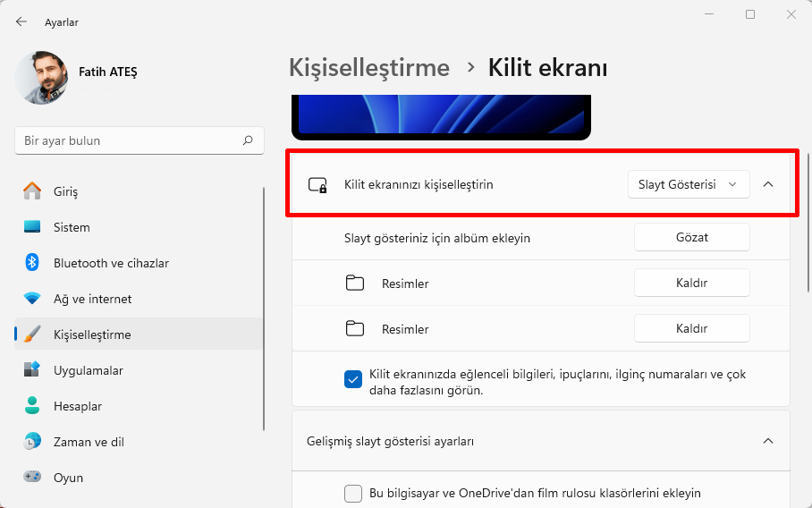Open Zaman ve dil page
Image resolution: width=812 pixels, height=508 pixels.
tap(139, 441)
